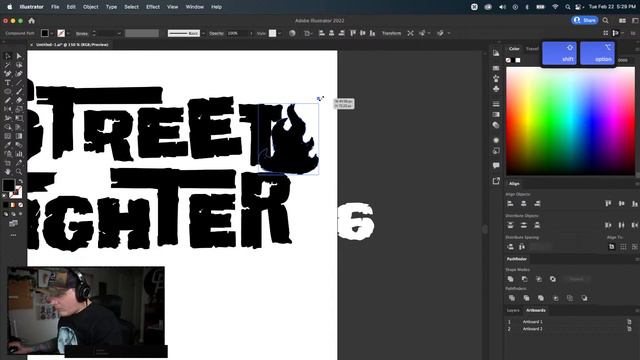Viewport: 640px width, 360px height.
Task: Click the Transform link in control bar
Action: point(391,33)
